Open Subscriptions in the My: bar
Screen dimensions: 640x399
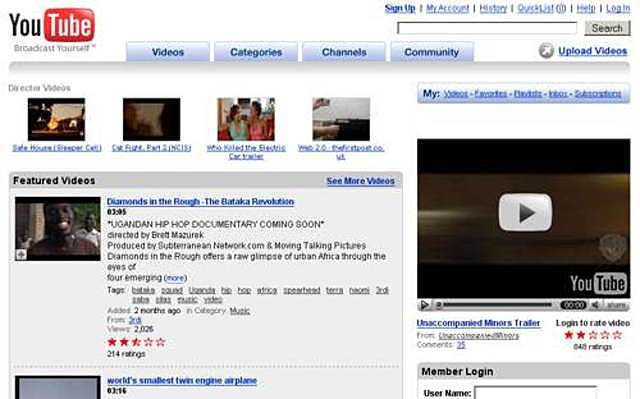(x=598, y=94)
